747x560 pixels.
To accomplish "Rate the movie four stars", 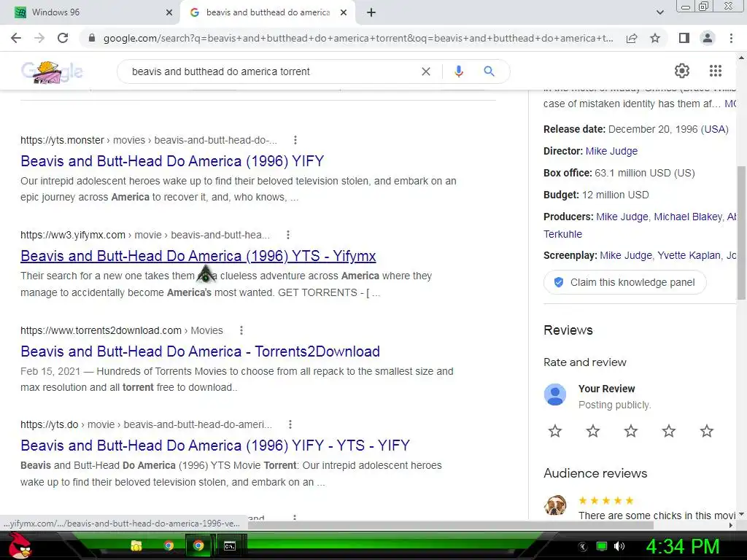I will 668,431.
